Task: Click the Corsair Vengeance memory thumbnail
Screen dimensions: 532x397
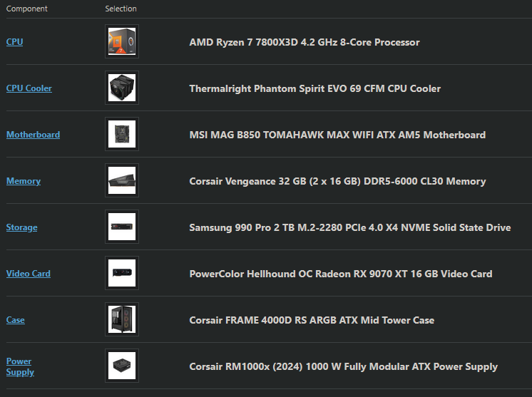Action: 122,180
